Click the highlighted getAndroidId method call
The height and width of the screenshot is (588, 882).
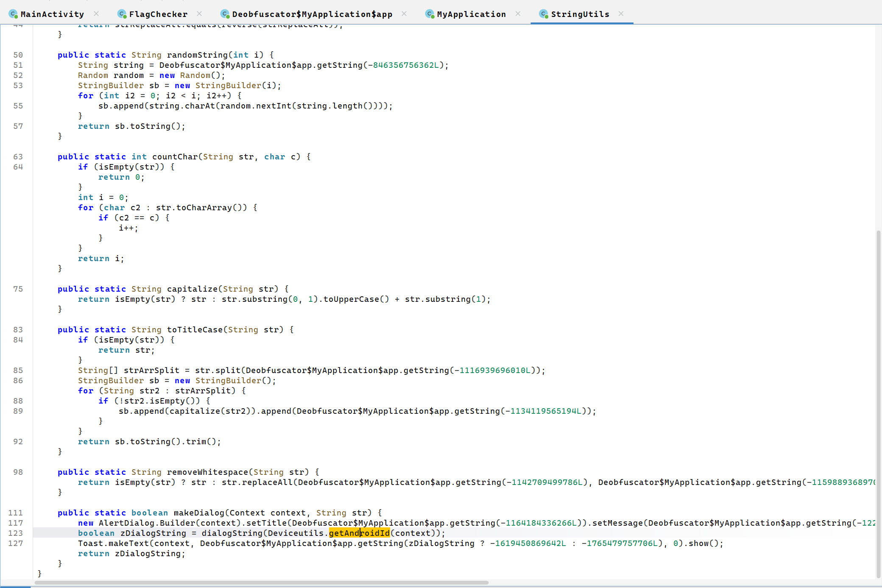pyautogui.click(x=359, y=533)
